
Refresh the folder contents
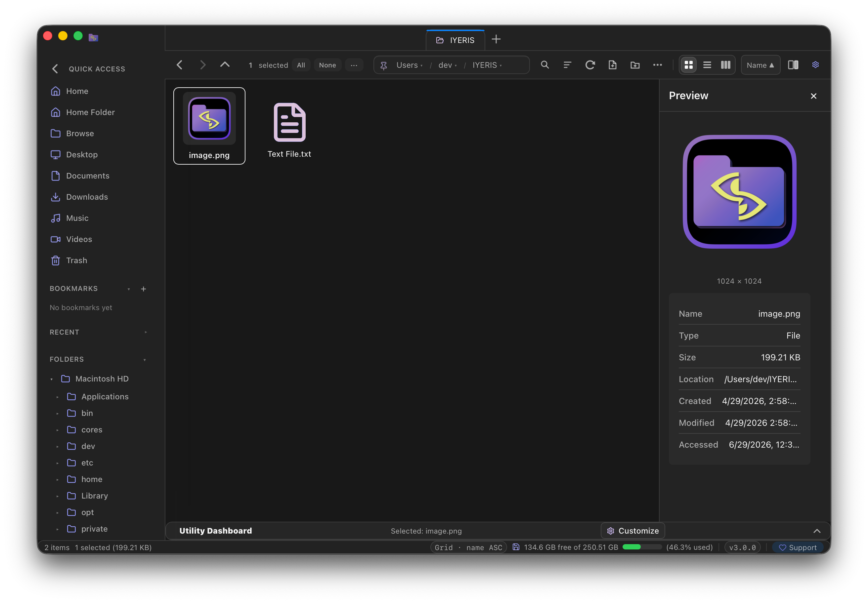(590, 65)
